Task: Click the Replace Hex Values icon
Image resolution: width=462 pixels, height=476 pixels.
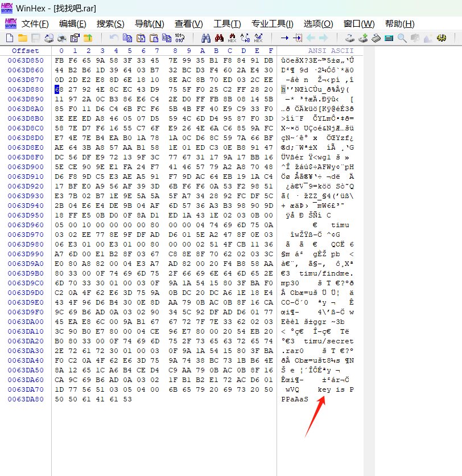Action: pyautogui.click(x=258, y=38)
